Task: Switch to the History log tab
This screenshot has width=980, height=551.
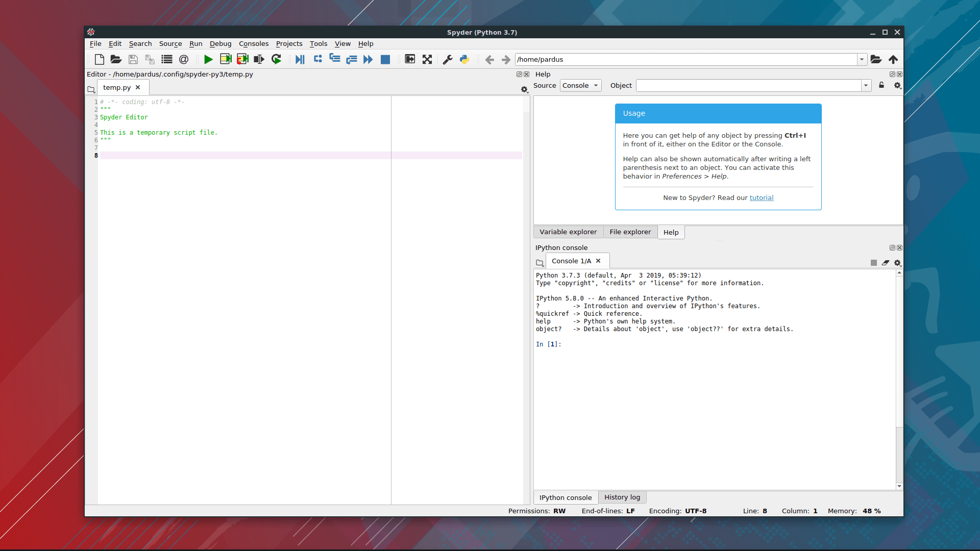Action: pos(622,497)
